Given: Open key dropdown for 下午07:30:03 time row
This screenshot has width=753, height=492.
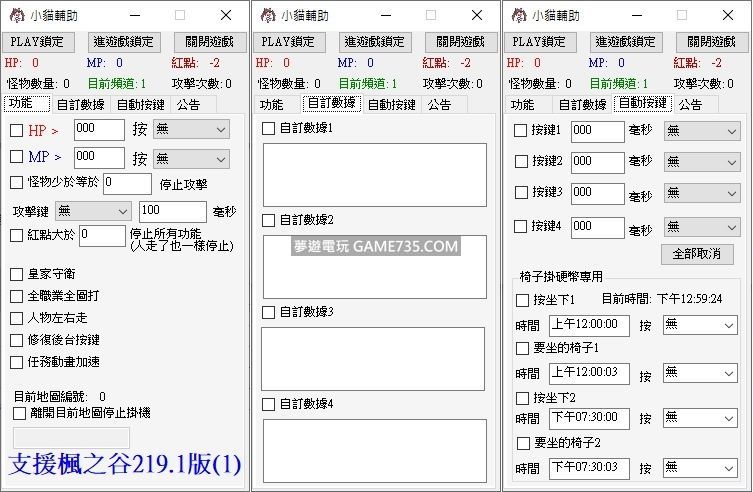Looking at the screenshot, I should pos(700,467).
